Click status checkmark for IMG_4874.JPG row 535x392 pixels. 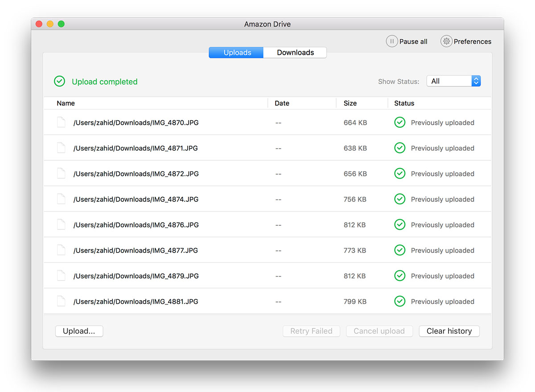click(400, 199)
